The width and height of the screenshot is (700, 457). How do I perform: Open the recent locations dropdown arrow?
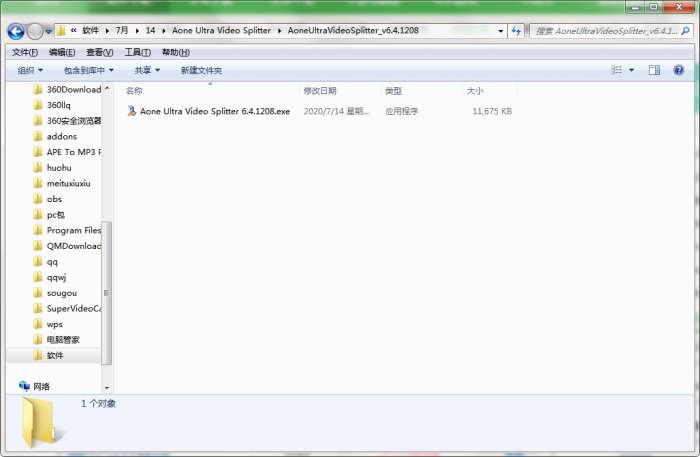(48, 31)
